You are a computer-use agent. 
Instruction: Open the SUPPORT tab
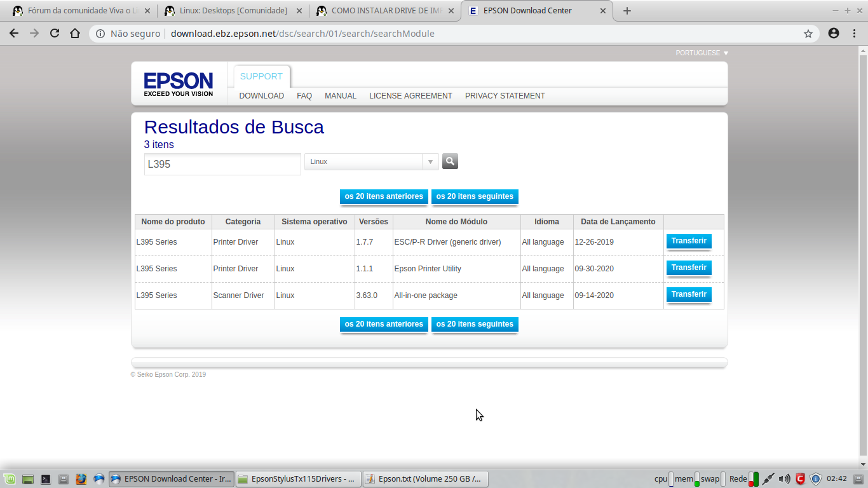point(261,76)
